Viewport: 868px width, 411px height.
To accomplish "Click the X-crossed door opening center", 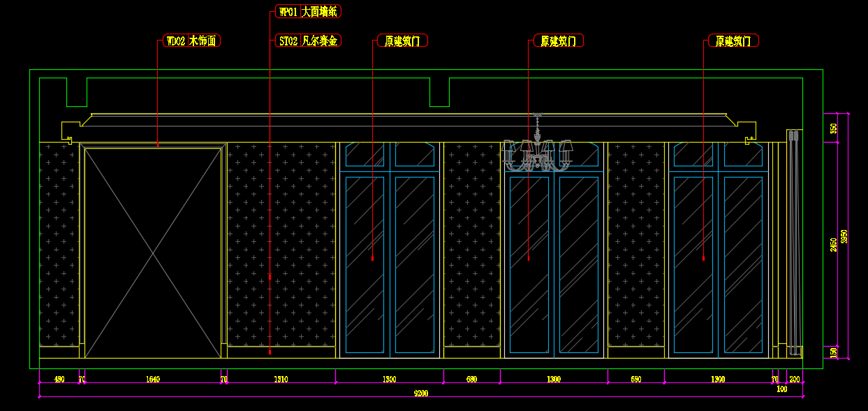I will (153, 252).
